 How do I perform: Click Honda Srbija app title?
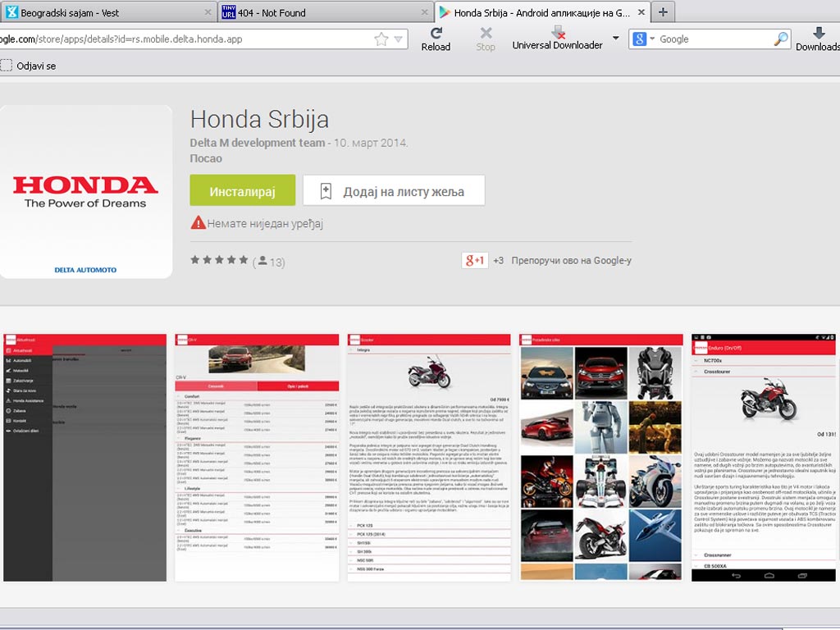click(x=259, y=119)
